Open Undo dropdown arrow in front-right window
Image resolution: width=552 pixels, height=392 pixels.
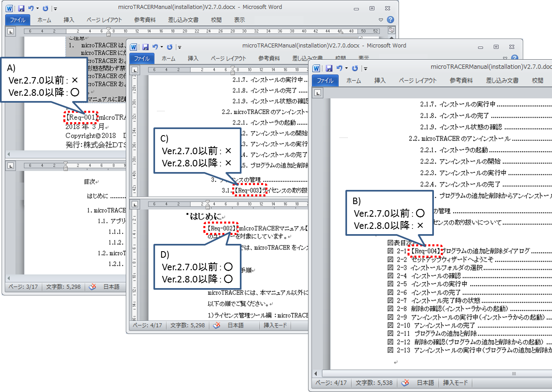pos(346,68)
